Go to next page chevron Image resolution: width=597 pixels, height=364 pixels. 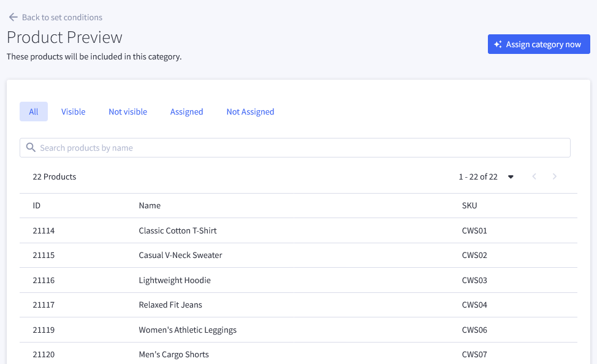[x=554, y=176]
